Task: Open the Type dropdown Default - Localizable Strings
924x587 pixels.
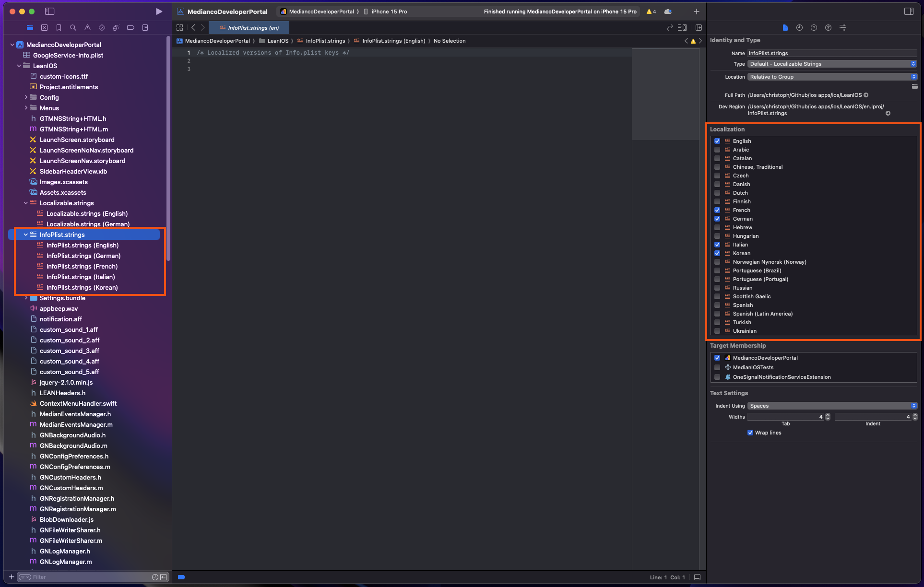Action: (x=832, y=64)
